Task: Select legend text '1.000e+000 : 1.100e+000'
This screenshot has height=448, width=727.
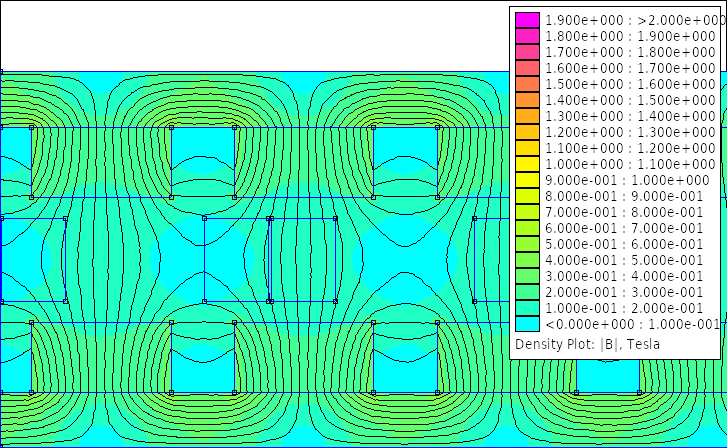Action: [x=631, y=164]
